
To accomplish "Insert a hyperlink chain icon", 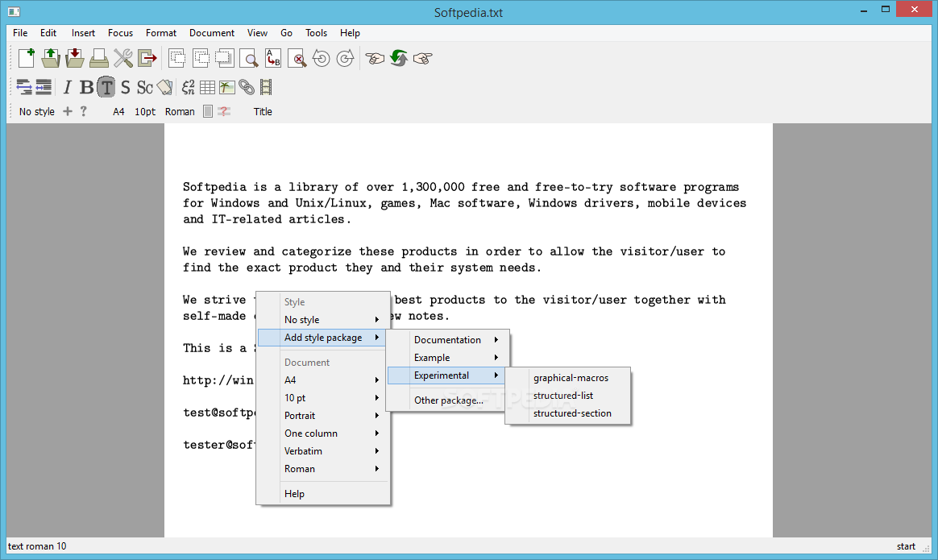I will (x=247, y=87).
